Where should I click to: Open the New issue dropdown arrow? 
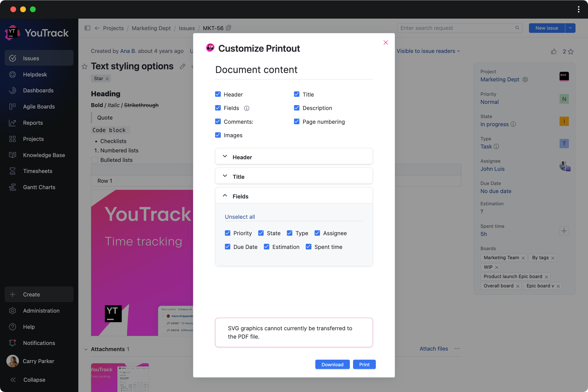click(x=570, y=28)
